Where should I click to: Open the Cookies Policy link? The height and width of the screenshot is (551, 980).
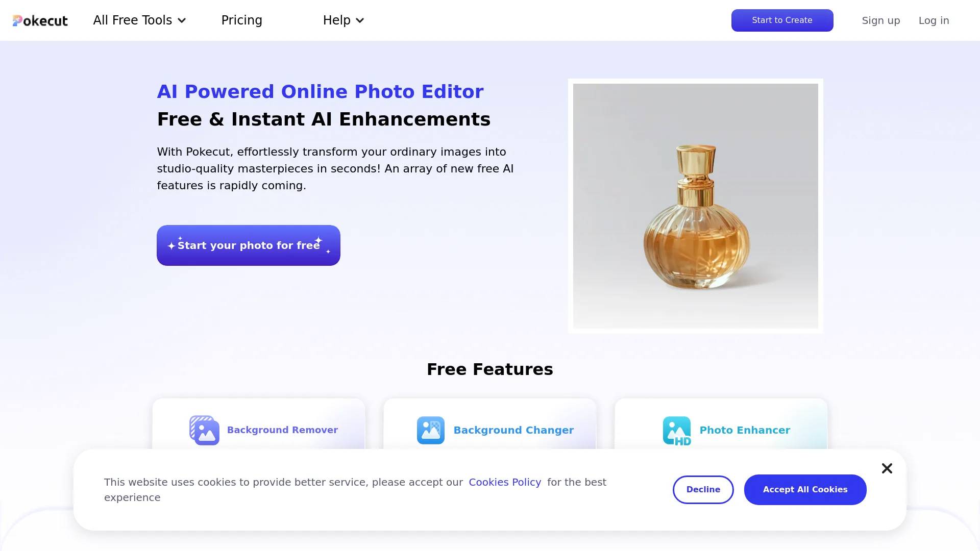click(x=505, y=482)
